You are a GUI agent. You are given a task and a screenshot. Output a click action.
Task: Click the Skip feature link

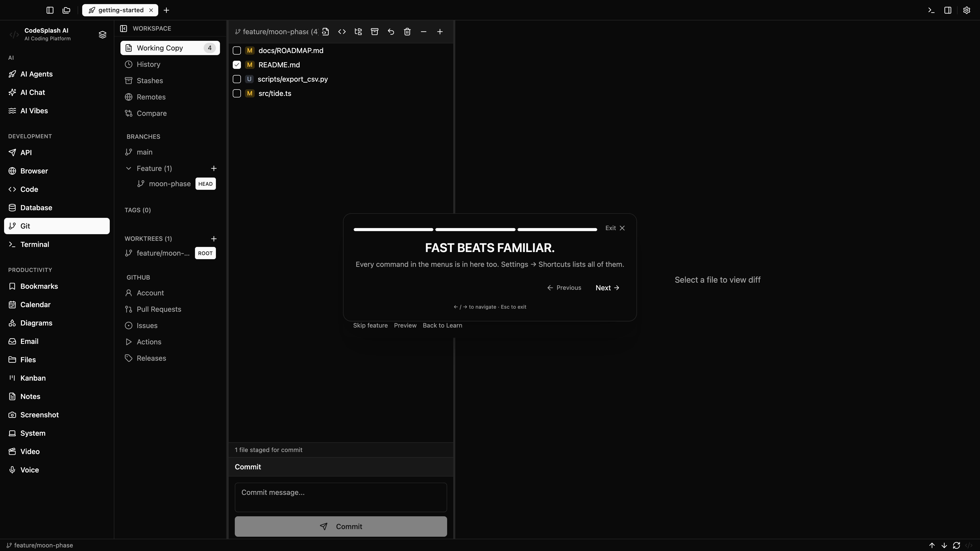[370, 325]
